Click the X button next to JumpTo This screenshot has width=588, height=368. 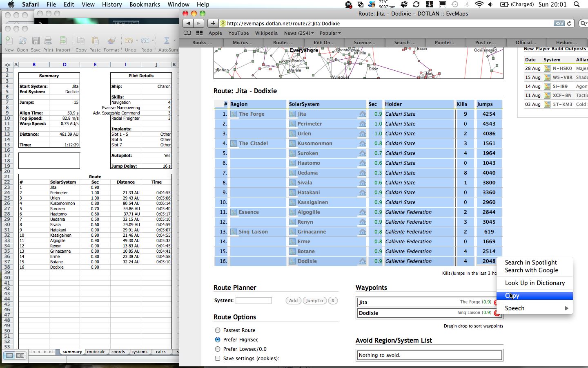(x=333, y=301)
